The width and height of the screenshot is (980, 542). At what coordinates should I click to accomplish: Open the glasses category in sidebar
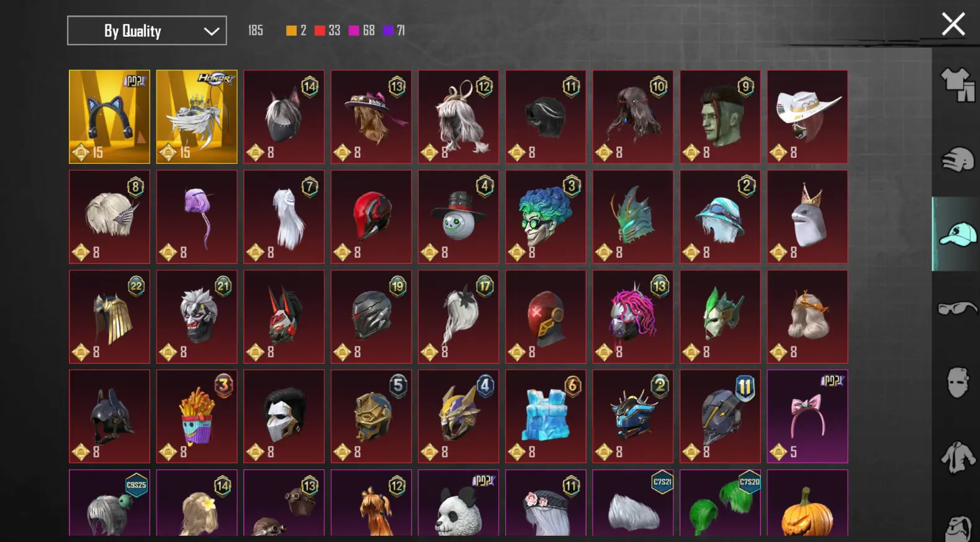pos(958,308)
